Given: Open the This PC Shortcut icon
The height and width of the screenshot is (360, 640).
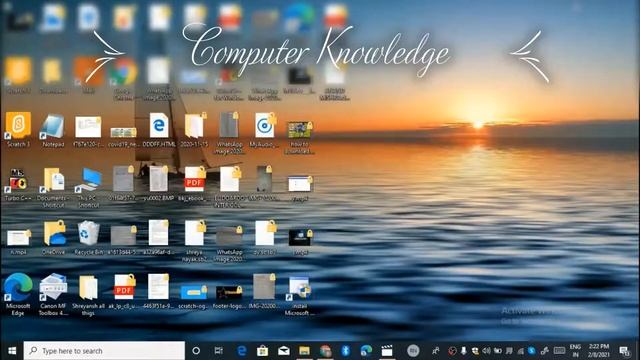Looking at the screenshot, I should point(89,187).
